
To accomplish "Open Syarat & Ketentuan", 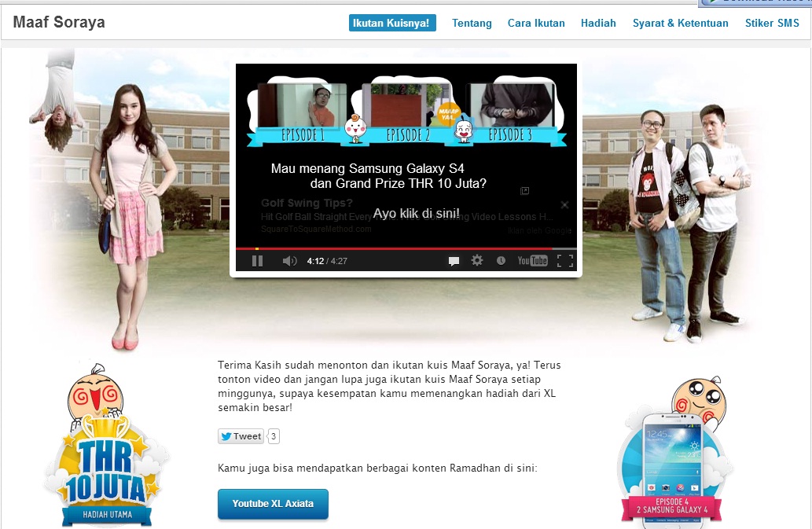I will click(x=680, y=23).
